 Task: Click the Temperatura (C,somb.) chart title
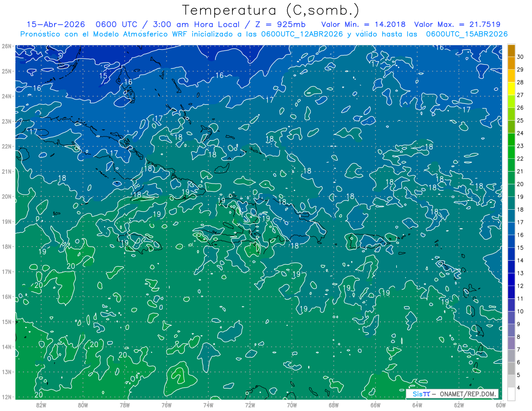pyautogui.click(x=271, y=10)
